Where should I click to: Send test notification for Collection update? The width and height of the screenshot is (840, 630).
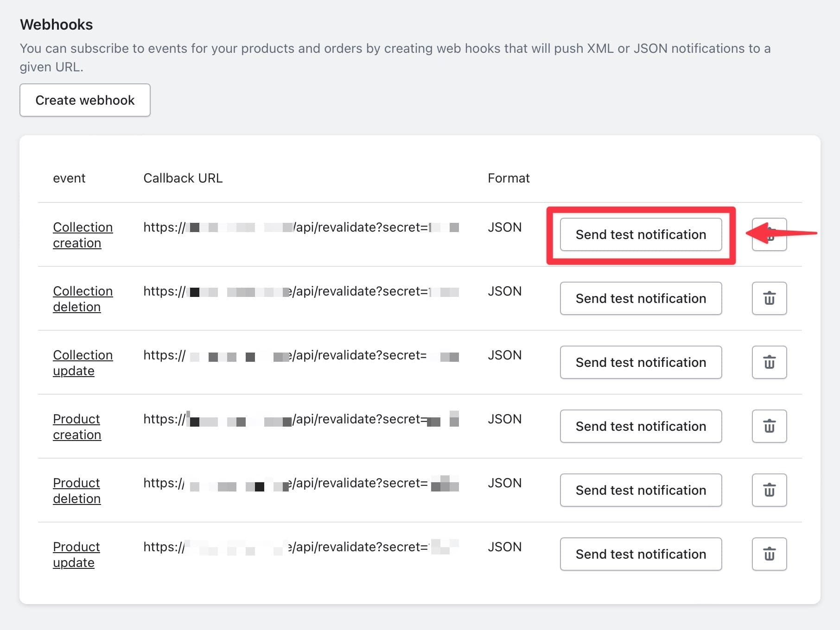[x=641, y=362]
